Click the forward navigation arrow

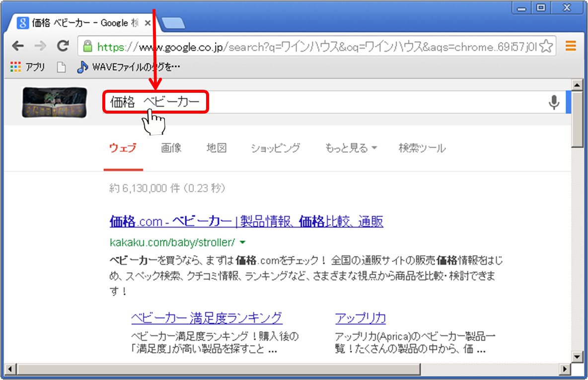[40, 46]
